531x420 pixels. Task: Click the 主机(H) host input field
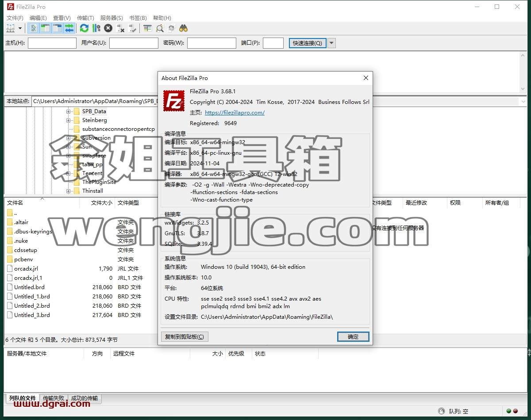[x=52, y=43]
